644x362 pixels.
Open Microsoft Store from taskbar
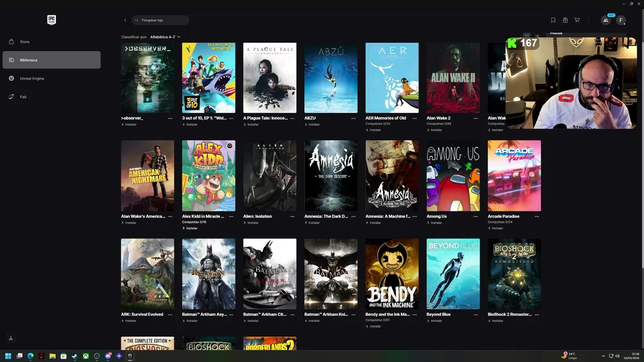pyautogui.click(x=63, y=356)
